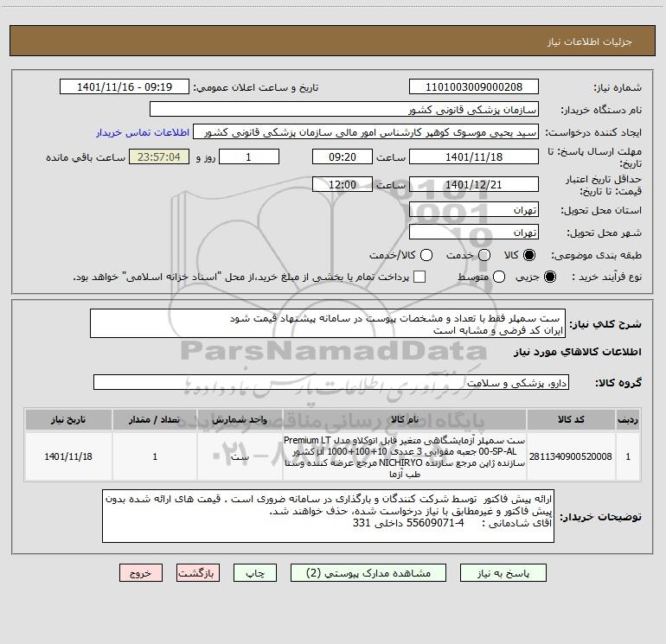Click the ردیف column header

pyautogui.click(x=628, y=419)
